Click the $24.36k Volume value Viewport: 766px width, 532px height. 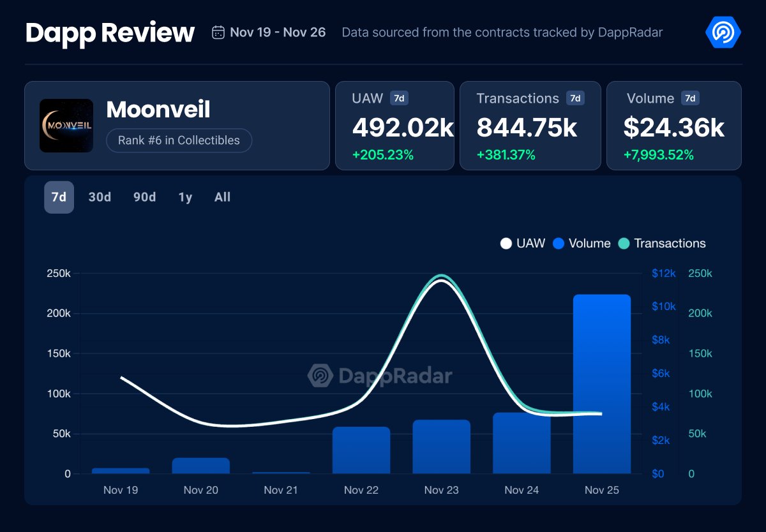(673, 128)
